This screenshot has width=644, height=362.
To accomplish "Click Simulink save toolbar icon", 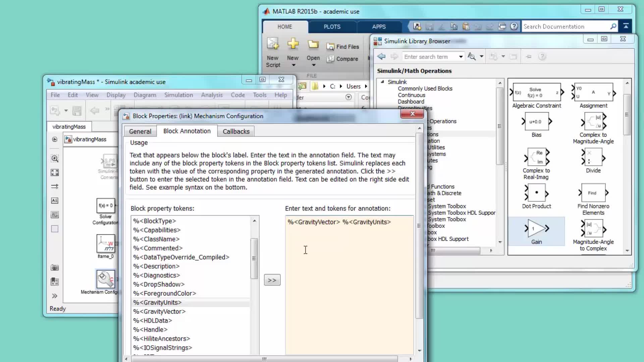I will point(77,110).
